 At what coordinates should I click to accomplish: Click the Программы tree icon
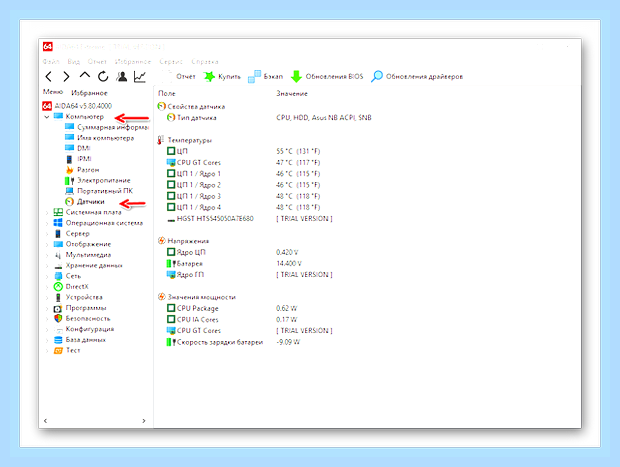(58, 308)
